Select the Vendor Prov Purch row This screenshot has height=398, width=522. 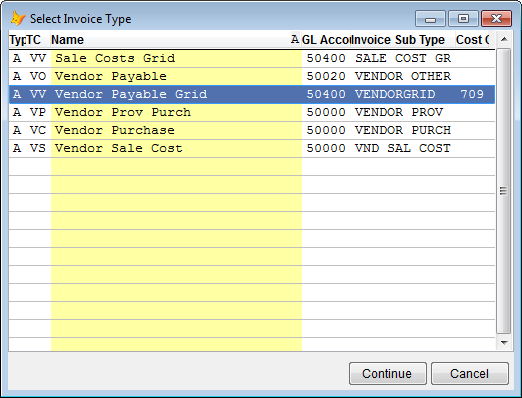(252, 112)
